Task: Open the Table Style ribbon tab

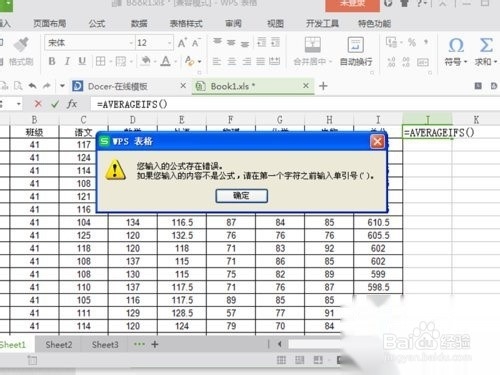Action: click(x=186, y=23)
